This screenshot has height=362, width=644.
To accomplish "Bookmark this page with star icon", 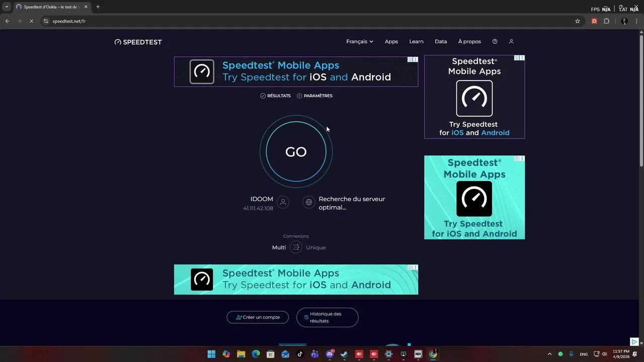I will click(x=578, y=21).
